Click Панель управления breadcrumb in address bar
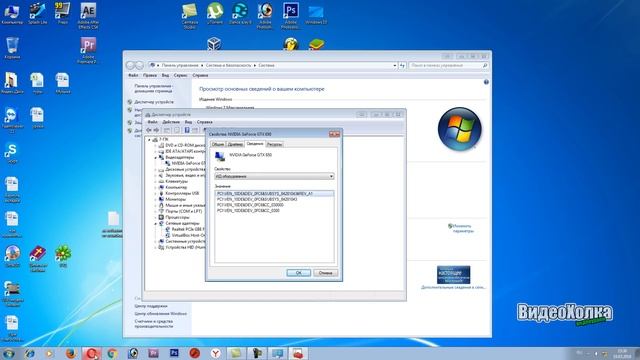This screenshot has height=360, width=640. point(180,65)
